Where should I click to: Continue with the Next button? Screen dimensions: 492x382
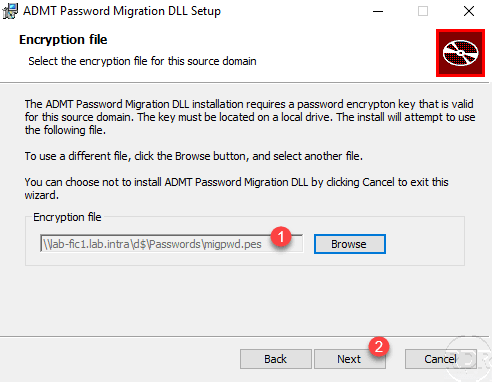click(x=350, y=359)
